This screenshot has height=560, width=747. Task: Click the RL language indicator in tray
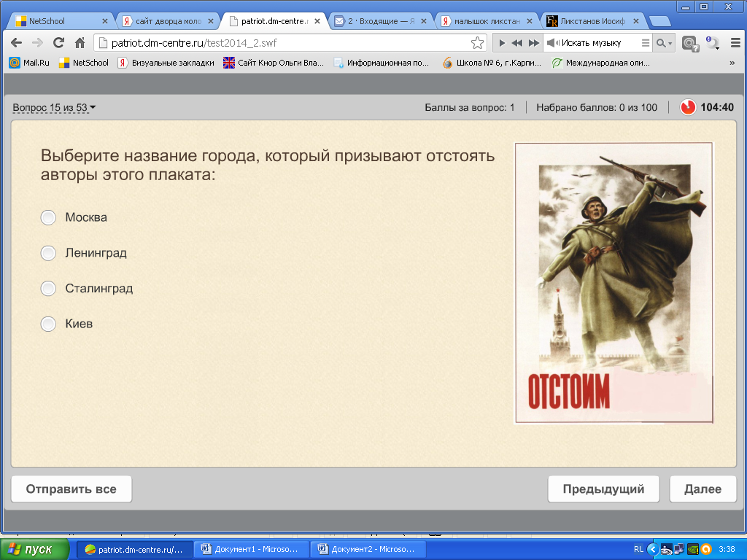pyautogui.click(x=638, y=550)
